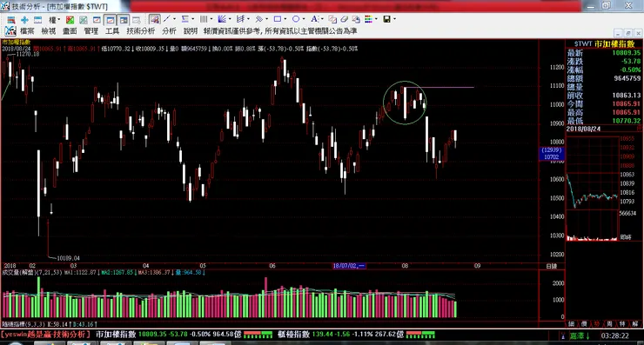Switch to the 解 tab in quote panel
Image resolution: width=644 pixels, height=345 pixels.
tap(635, 324)
